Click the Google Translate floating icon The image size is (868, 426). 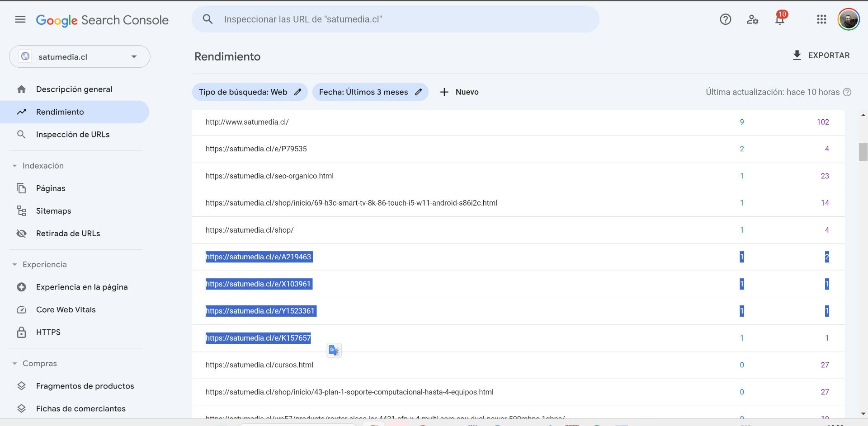334,350
